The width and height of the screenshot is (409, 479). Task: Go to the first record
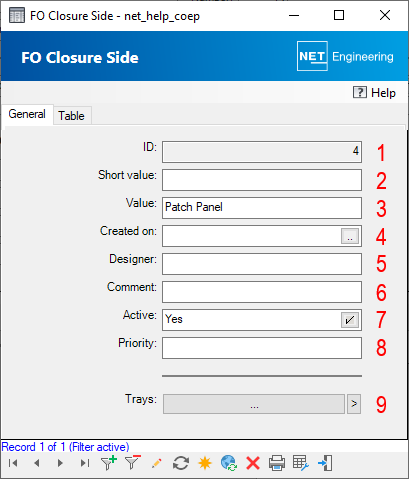pyautogui.click(x=13, y=463)
